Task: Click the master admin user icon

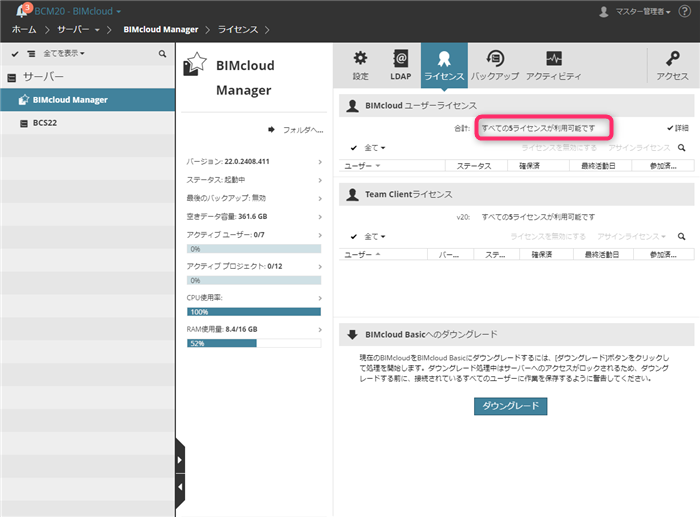Action: [x=604, y=12]
